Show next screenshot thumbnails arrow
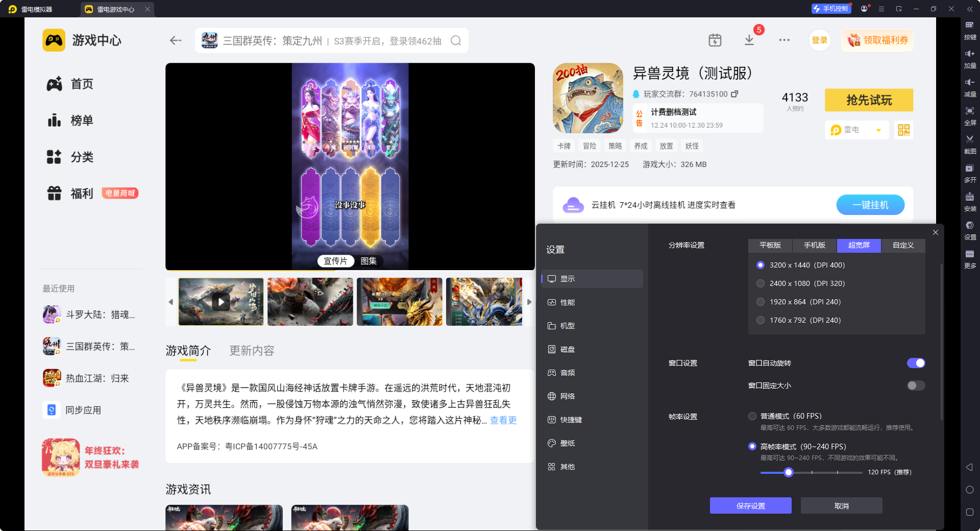Image resolution: width=980 pixels, height=531 pixels. pyautogui.click(x=529, y=302)
